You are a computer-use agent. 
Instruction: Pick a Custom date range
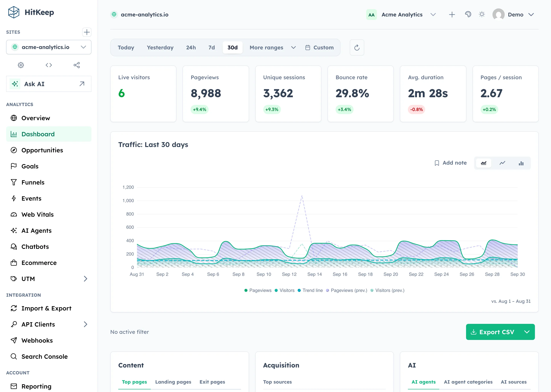[319, 47]
